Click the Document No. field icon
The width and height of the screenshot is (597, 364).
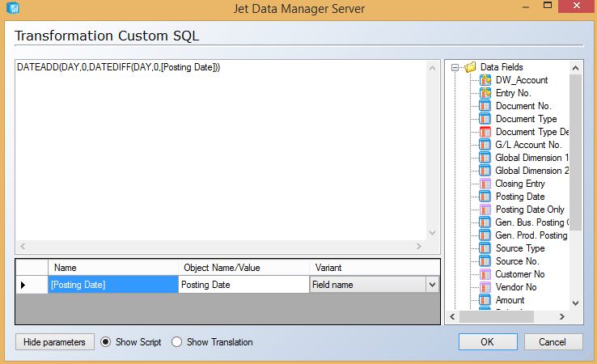coord(485,106)
